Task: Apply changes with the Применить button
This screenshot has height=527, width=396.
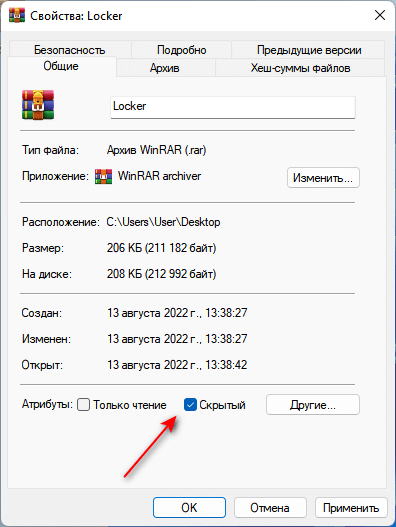Action: [x=351, y=508]
